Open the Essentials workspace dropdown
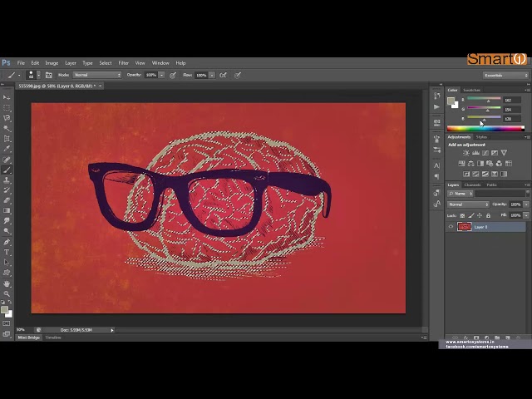Screen dimensions: 532x399 [505, 76]
